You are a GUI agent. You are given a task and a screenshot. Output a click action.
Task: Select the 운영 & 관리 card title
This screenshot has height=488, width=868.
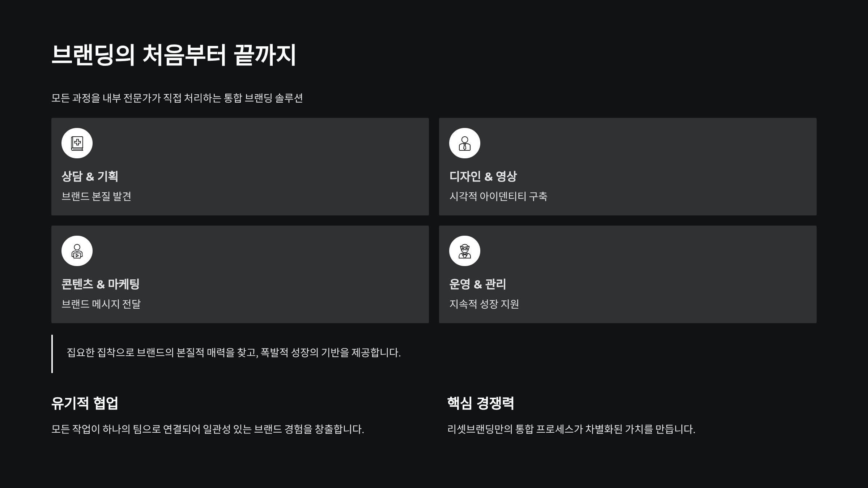pyautogui.click(x=477, y=284)
